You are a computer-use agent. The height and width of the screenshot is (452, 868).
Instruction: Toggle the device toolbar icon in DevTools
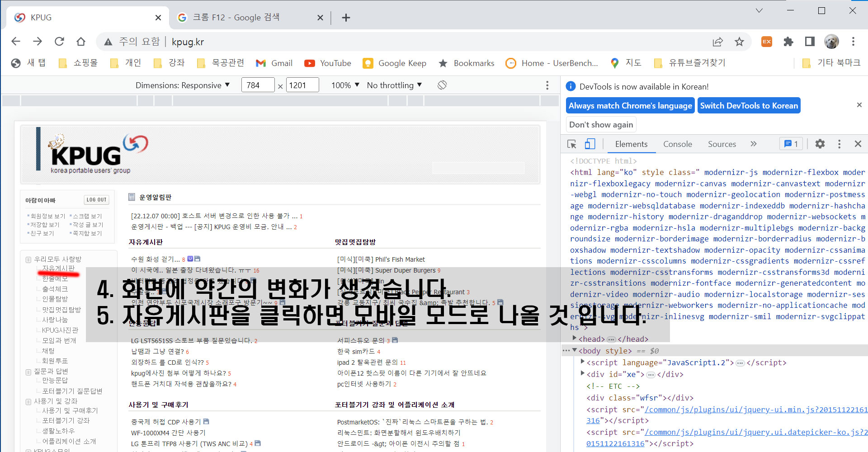click(x=590, y=144)
